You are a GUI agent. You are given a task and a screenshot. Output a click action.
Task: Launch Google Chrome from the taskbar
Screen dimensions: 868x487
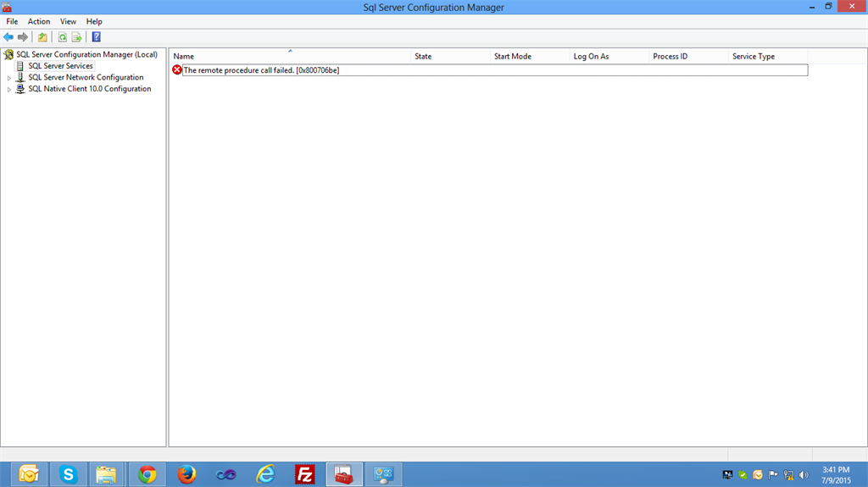coord(147,474)
